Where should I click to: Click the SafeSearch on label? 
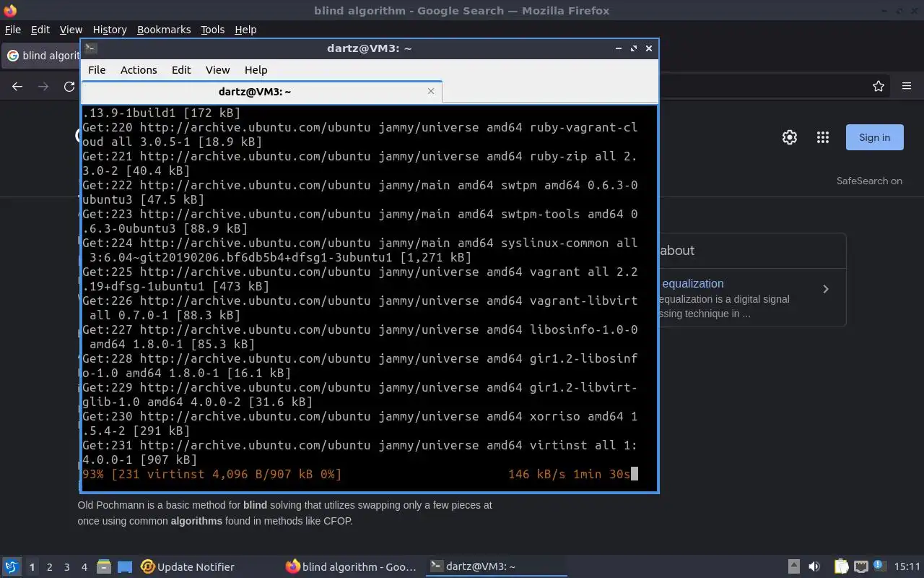click(869, 181)
